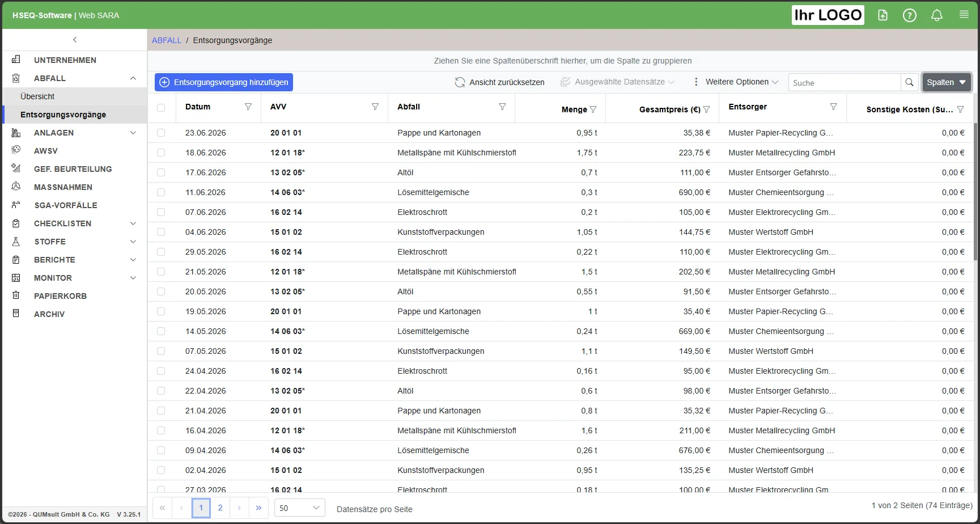Open the Übersicht submenu item
The width and height of the screenshot is (980, 524).
tap(75, 96)
